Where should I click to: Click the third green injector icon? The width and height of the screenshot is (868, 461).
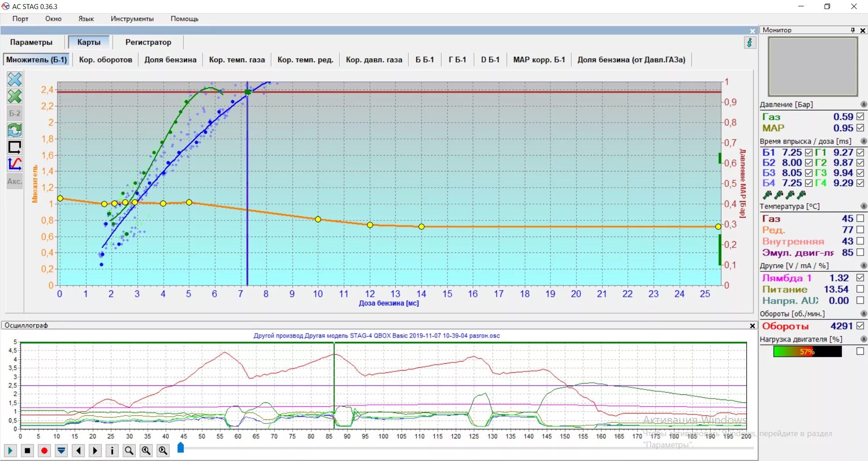790,195
